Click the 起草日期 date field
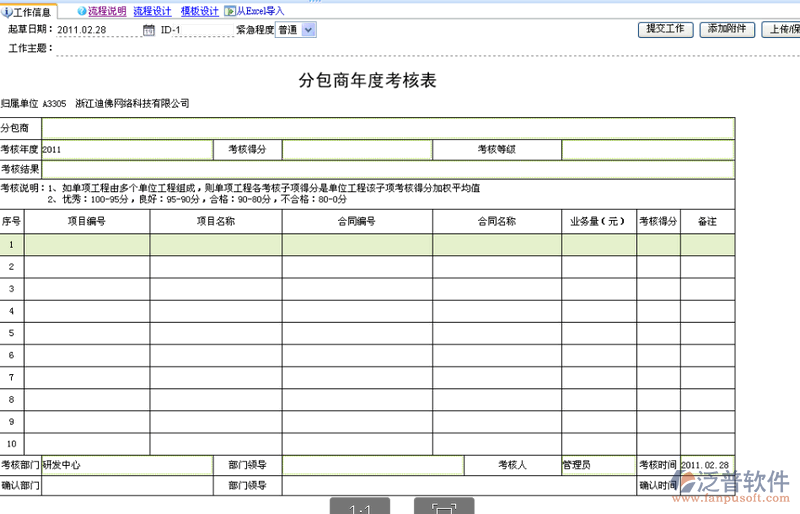This screenshot has height=514, width=800. (x=97, y=30)
